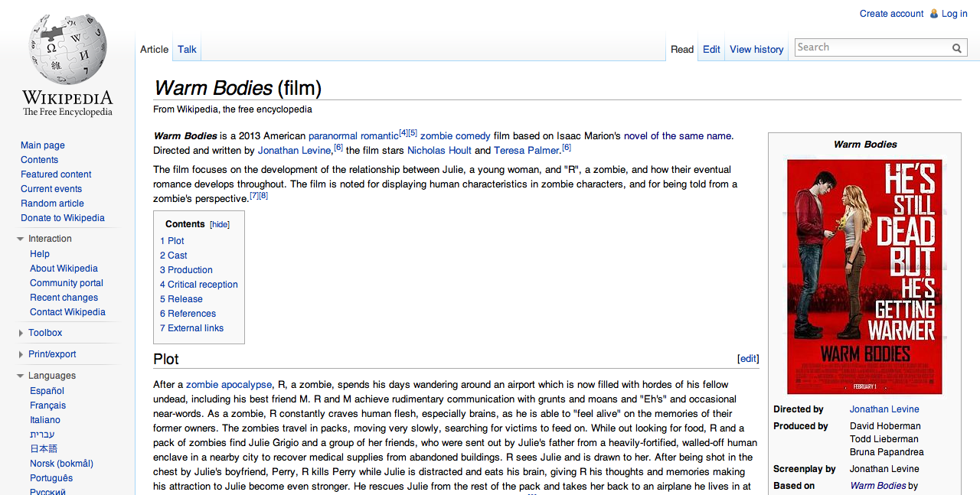Jump to contents entry 1 Plot
Screen dimensions: 980x495
click(x=172, y=241)
